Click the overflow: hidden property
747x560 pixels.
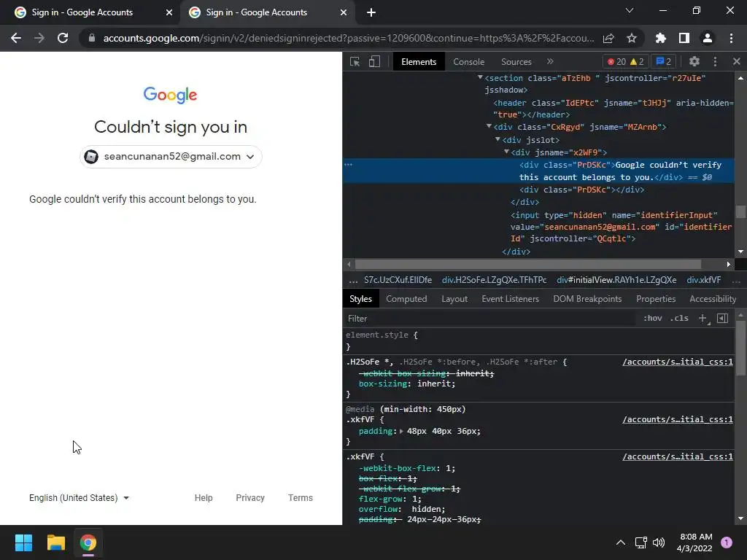pyautogui.click(x=402, y=510)
